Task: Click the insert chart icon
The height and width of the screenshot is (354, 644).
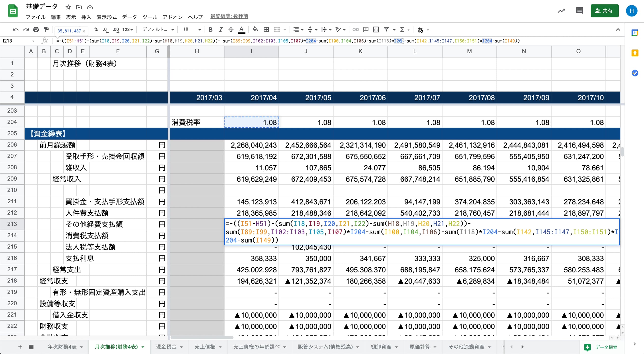Action: click(376, 30)
